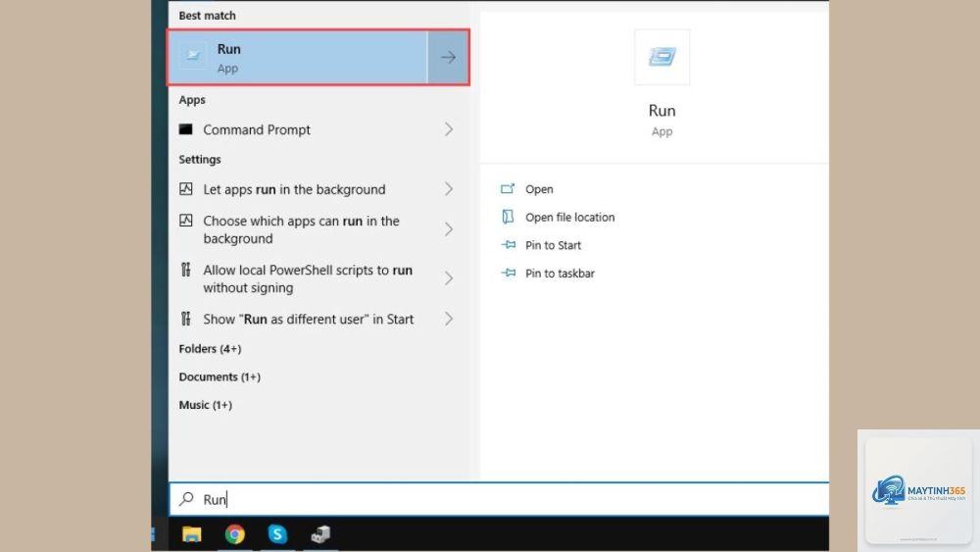980x552 pixels.
Task: Click icon beside Show Run as different user
Action: [185, 319]
